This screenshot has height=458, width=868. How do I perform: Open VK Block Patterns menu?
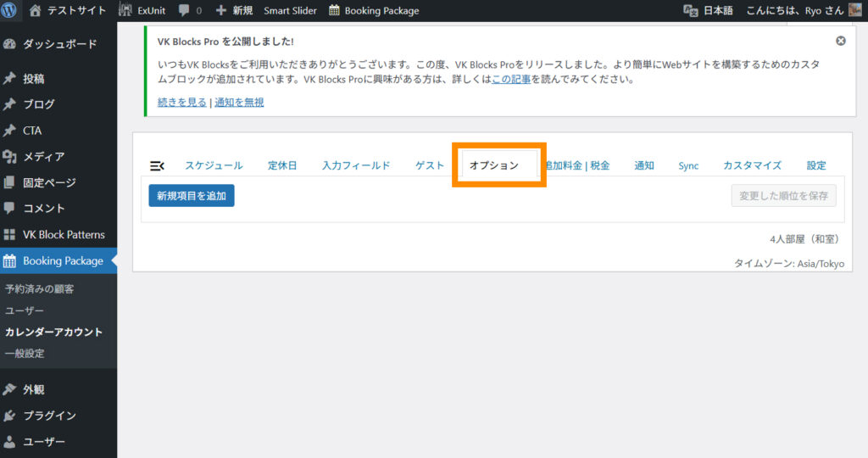63,234
